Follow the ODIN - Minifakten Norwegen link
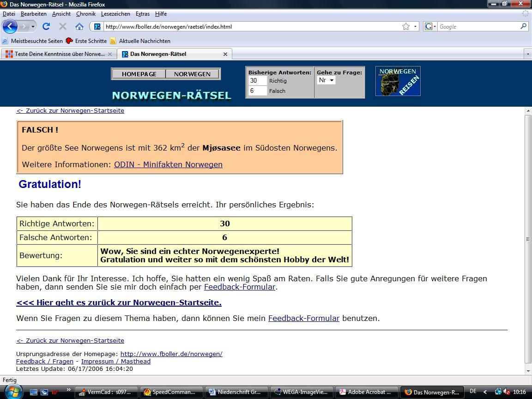Viewport: 532px width, 399px height. pos(168,164)
